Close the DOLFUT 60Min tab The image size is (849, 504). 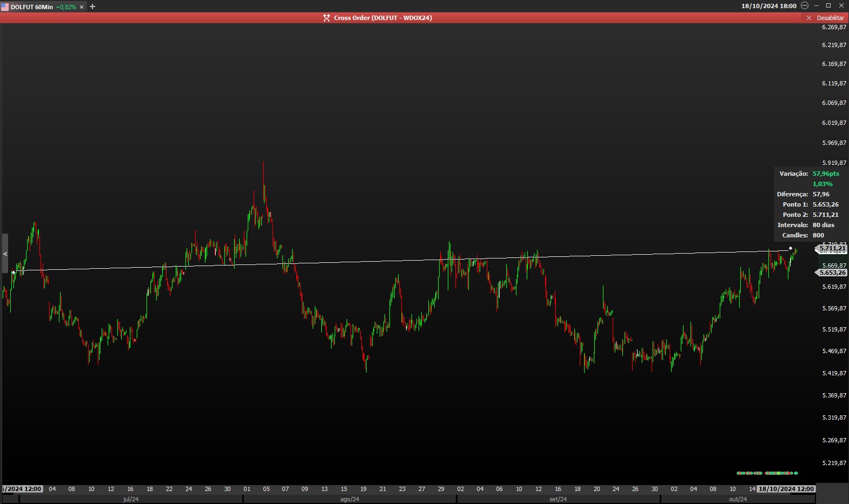coord(82,7)
